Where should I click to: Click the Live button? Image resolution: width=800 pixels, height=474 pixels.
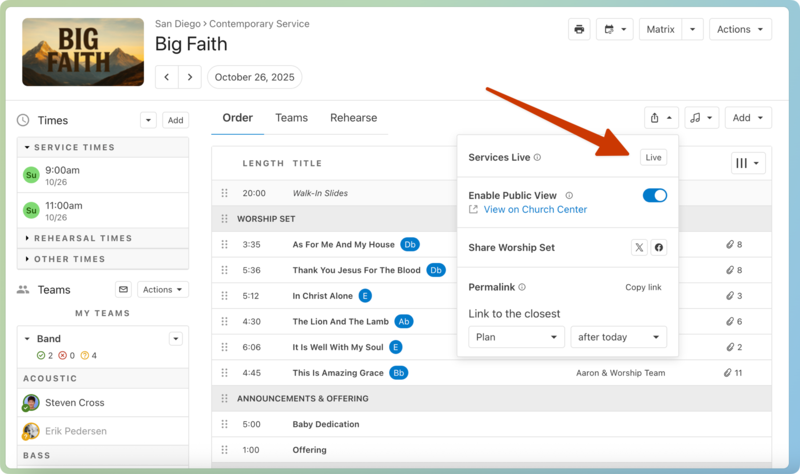pyautogui.click(x=653, y=158)
